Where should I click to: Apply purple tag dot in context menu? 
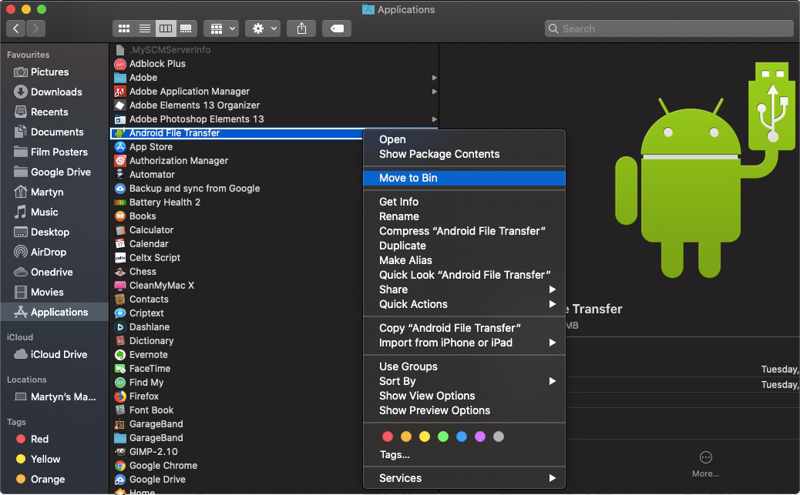coord(480,437)
